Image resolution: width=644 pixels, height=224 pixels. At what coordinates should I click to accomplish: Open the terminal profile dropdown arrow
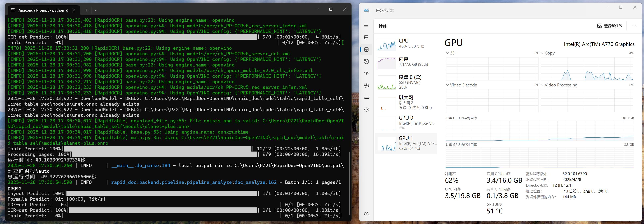[x=96, y=10]
